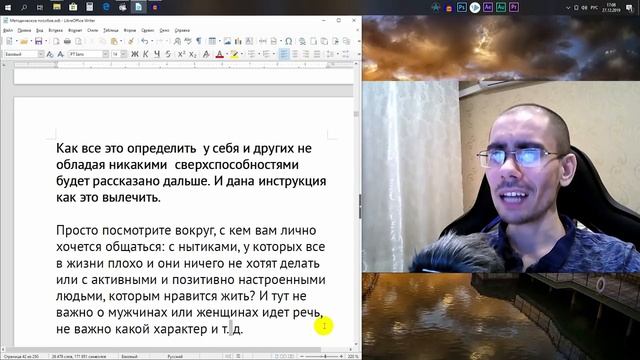Viewport: 640px width, 360px height.
Task: Click the New document icon
Action: [9, 41]
